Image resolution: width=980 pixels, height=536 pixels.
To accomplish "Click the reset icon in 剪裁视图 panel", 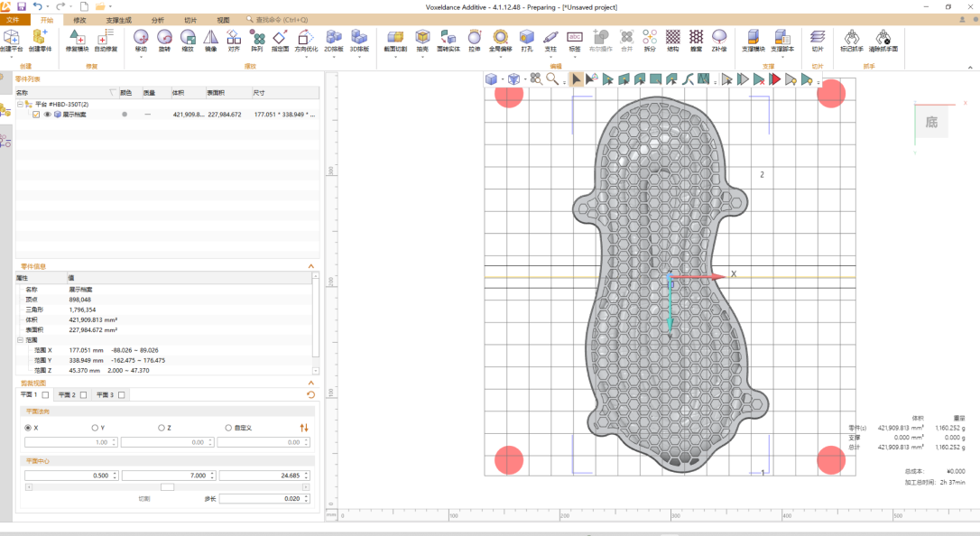I will [311, 394].
